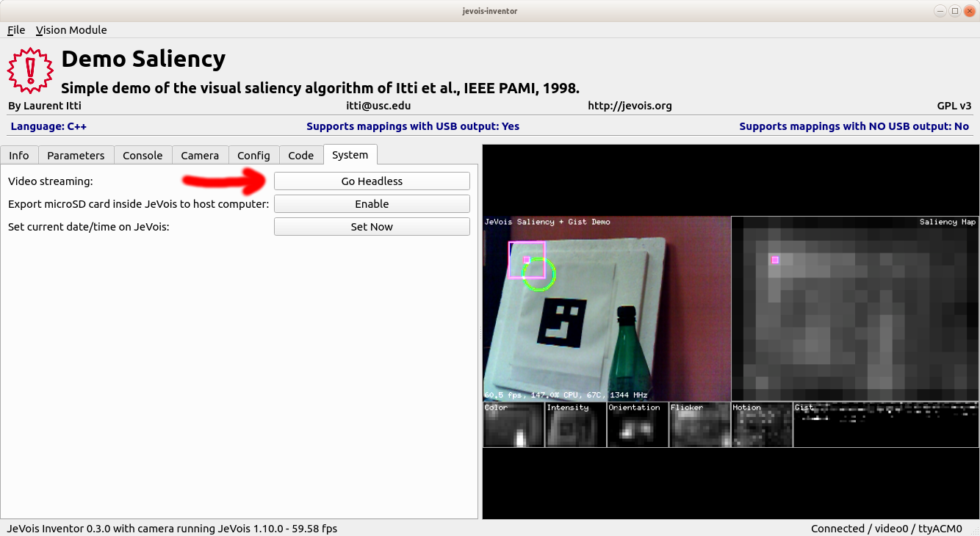Image resolution: width=980 pixels, height=536 pixels.
Task: Open the File menu
Action: (x=16, y=30)
